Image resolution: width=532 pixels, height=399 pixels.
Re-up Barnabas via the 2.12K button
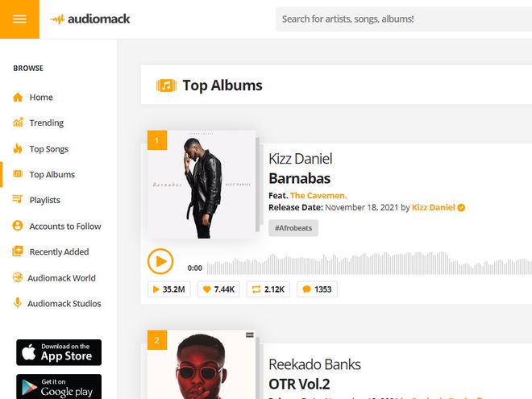(268, 289)
